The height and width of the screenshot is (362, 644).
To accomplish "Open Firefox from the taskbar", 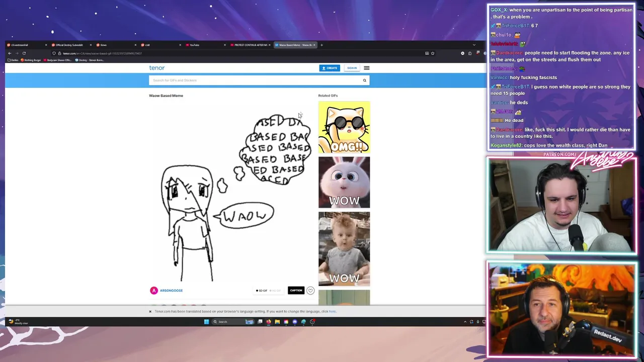I will (269, 322).
